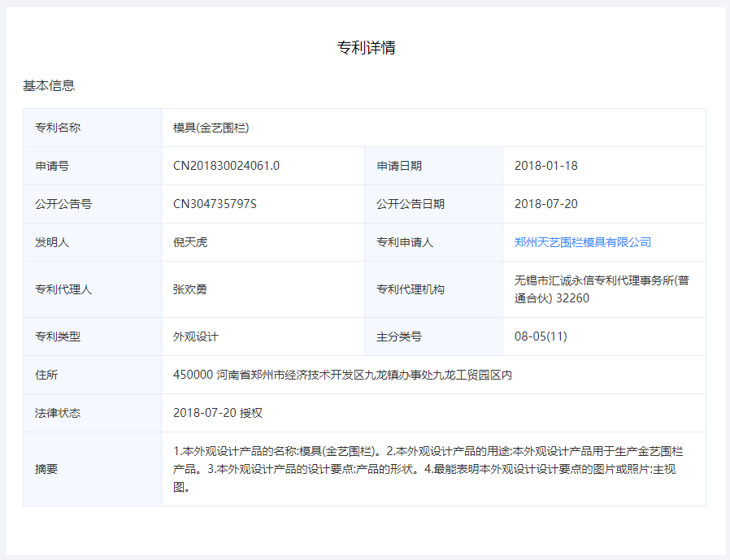The height and width of the screenshot is (560, 730).
Task: Click the 公开公告日期 date value
Action: (545, 204)
